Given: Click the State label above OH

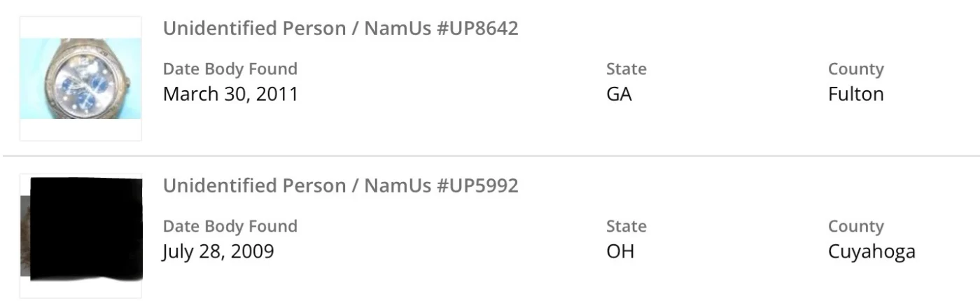Looking at the screenshot, I should 626,227.
